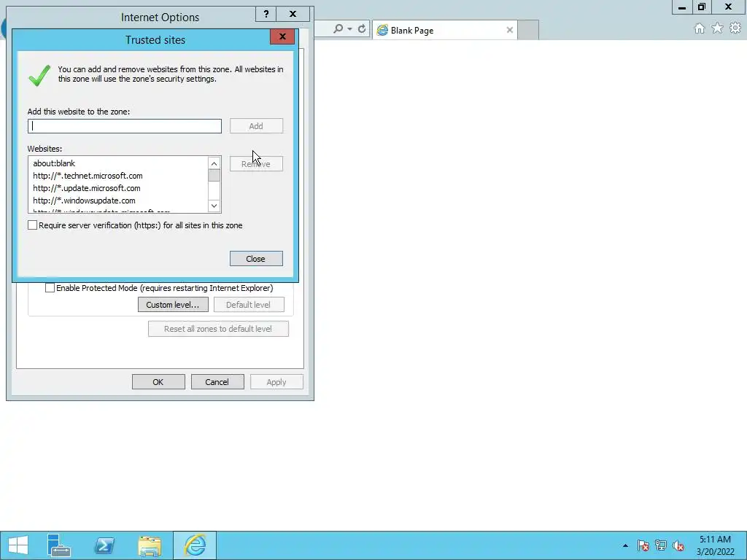Click the search magnifier in address bar

point(338,29)
